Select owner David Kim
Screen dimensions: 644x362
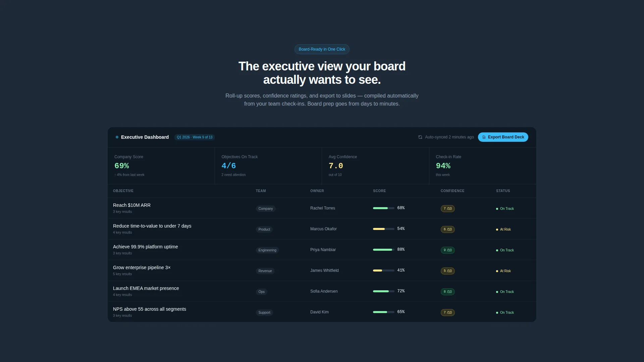click(319, 312)
